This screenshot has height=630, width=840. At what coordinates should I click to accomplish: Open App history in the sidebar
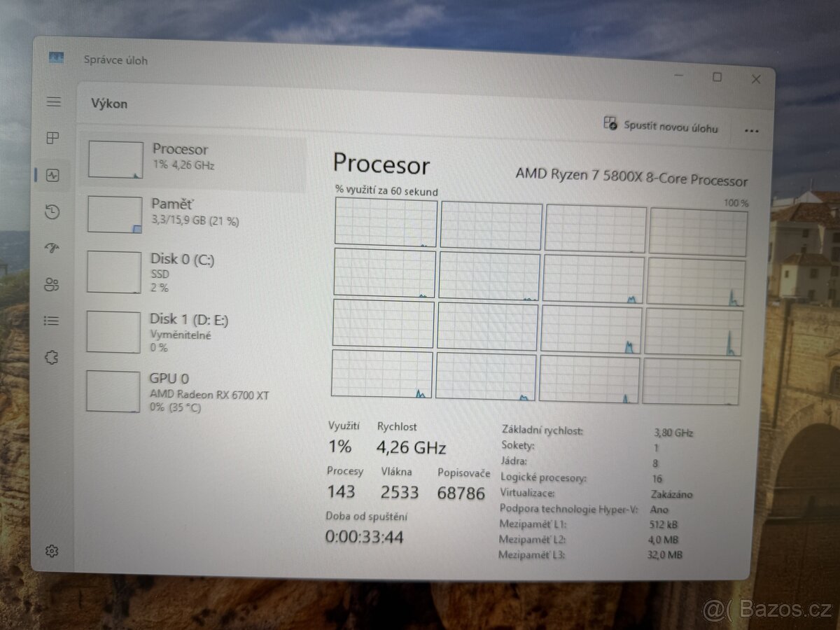tap(52, 211)
